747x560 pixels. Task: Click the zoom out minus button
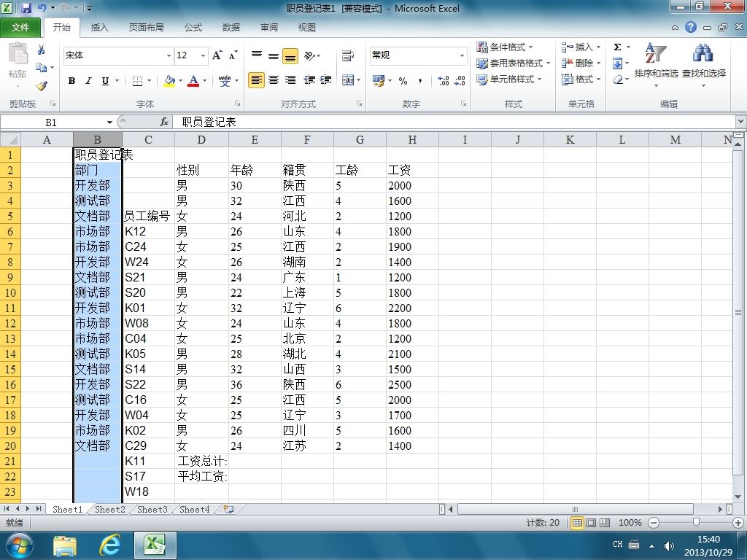click(654, 523)
